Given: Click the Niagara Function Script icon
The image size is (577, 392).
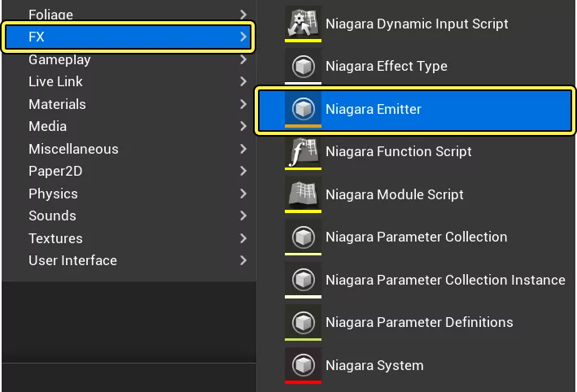Looking at the screenshot, I should click(303, 151).
